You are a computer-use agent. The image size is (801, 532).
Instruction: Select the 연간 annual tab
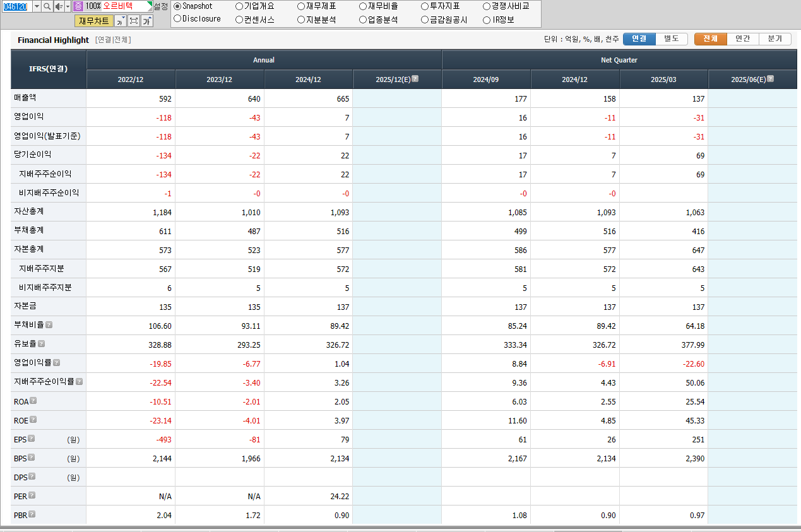click(743, 39)
